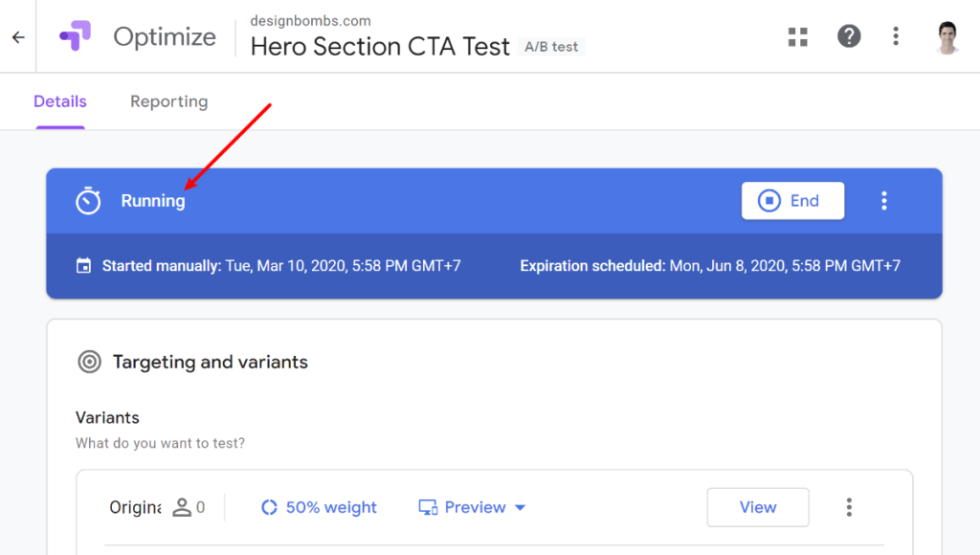End the running experiment
The width and height of the screenshot is (980, 555).
click(792, 201)
